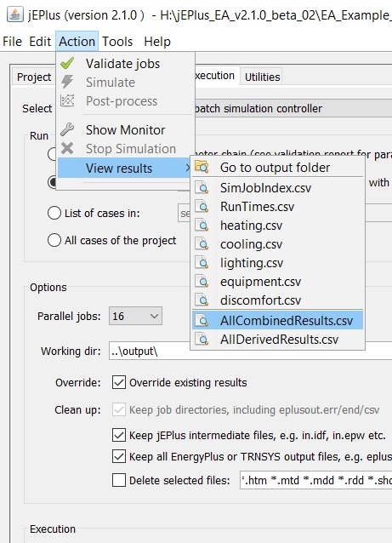Click the file icon next to SimJobIndex.csv
Viewport: 392px width, 543px height.
[x=202, y=187]
